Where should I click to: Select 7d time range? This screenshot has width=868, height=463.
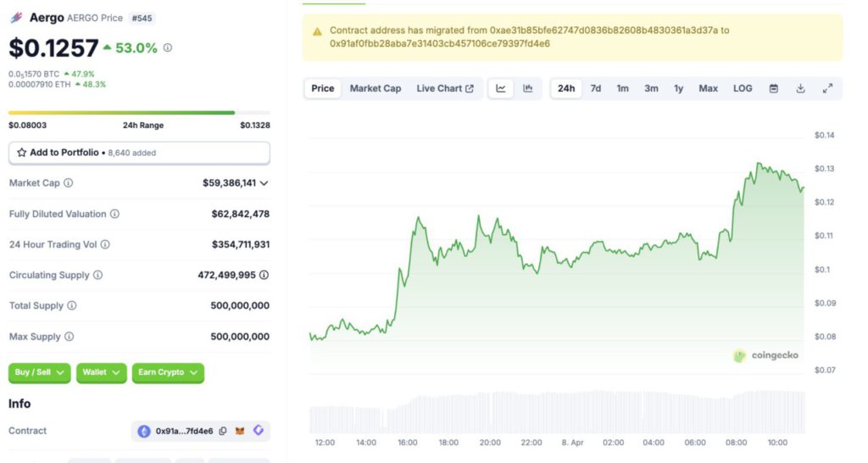(x=596, y=88)
